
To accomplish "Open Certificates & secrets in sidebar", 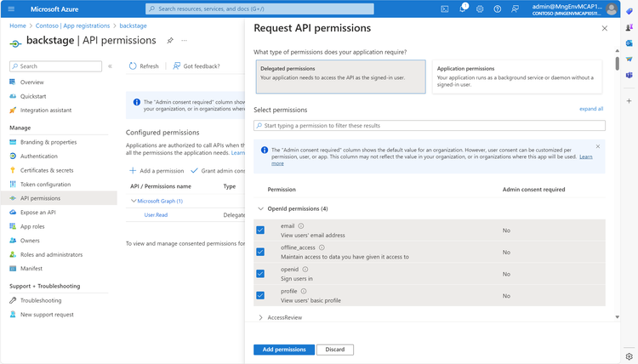I will (47, 170).
